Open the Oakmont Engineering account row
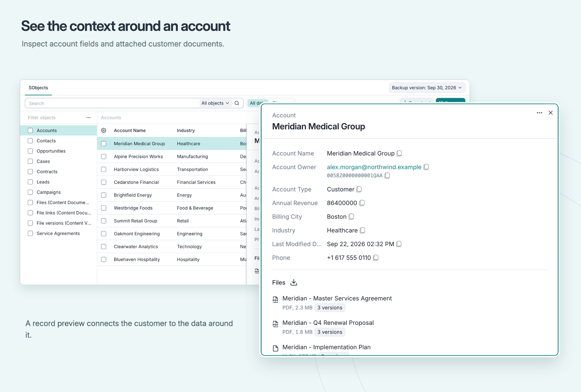This screenshot has height=392, width=581. coord(172,234)
